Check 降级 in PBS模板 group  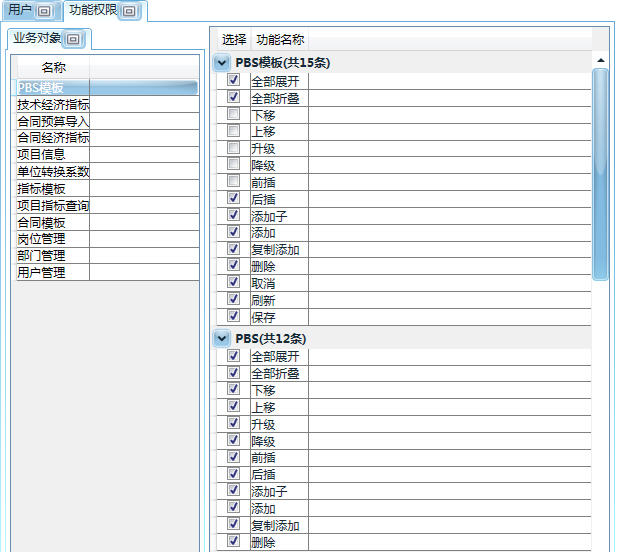pos(233,164)
